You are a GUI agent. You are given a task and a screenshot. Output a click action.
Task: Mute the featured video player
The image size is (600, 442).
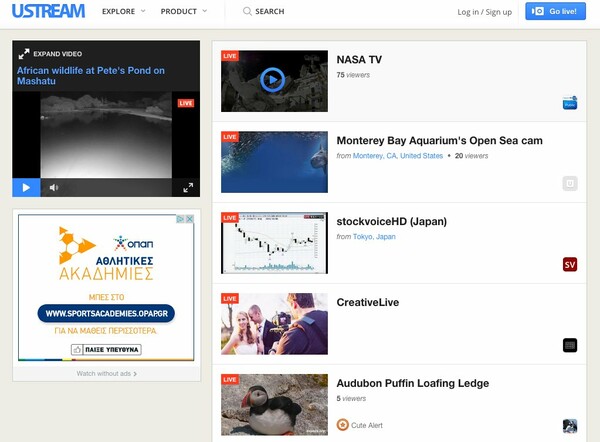(54, 188)
